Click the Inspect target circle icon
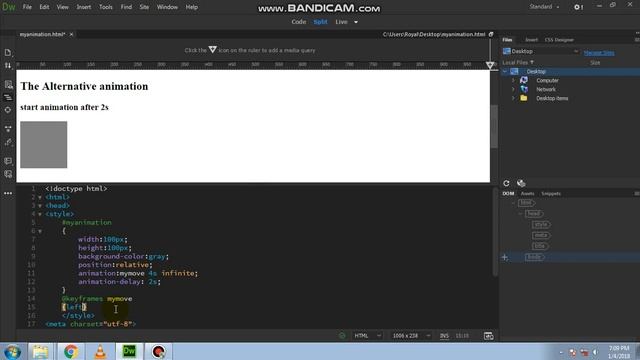This screenshot has height=360, width=640. 8,110
